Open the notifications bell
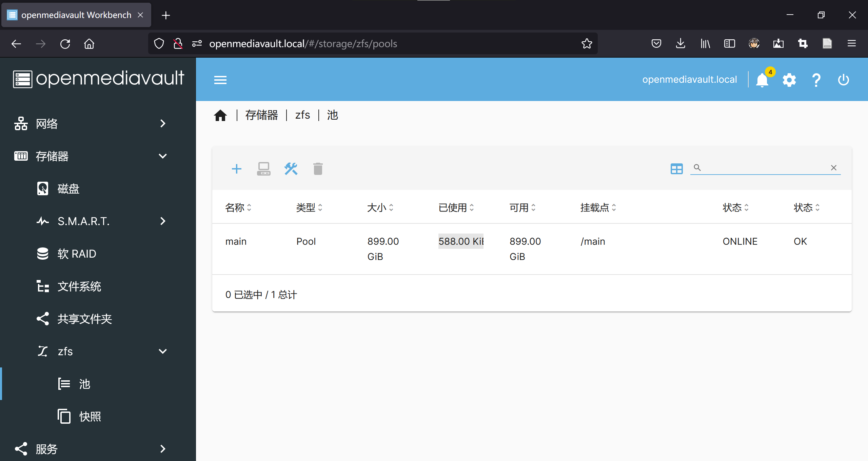868x461 pixels. 762,80
